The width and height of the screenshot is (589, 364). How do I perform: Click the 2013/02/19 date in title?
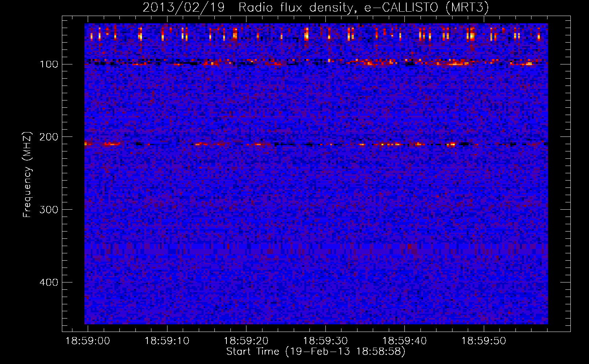[184, 7]
